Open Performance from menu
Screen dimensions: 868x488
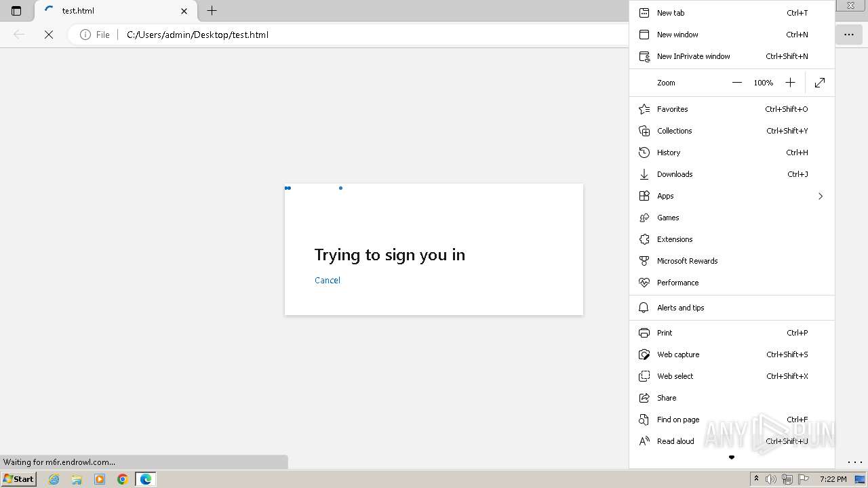(x=732, y=283)
